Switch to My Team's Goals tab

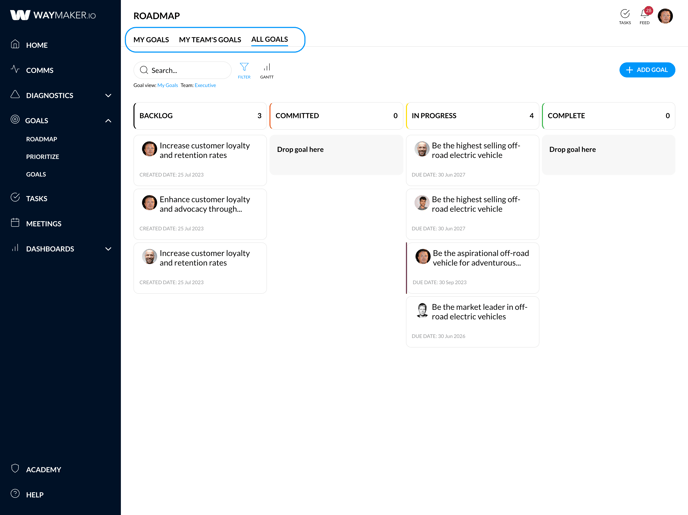[210, 39]
